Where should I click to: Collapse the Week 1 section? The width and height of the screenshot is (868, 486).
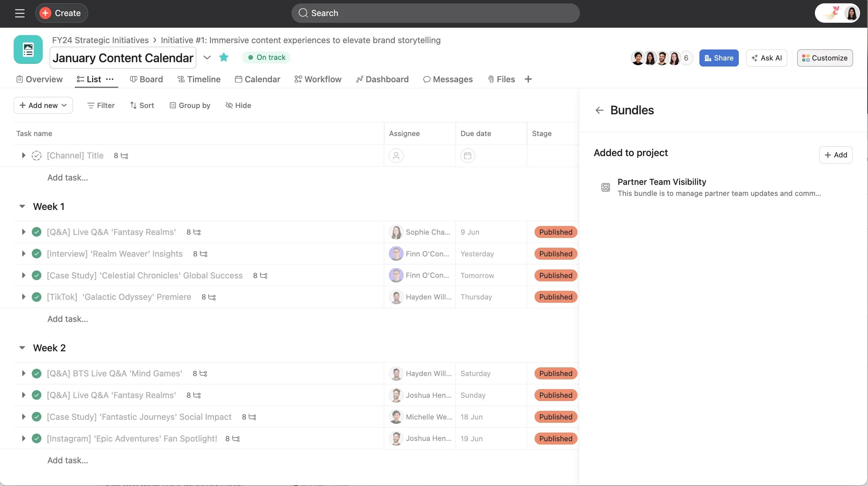tap(22, 206)
